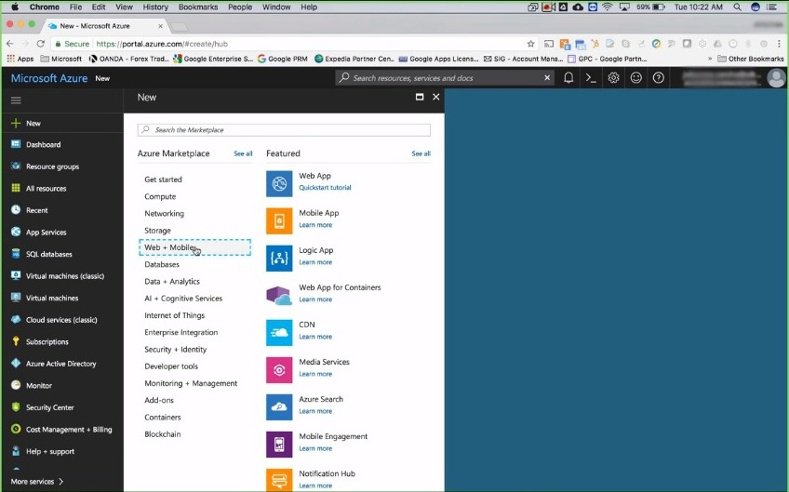Image resolution: width=789 pixels, height=492 pixels.
Task: Click the Web App for Containers icon
Action: 279,295
